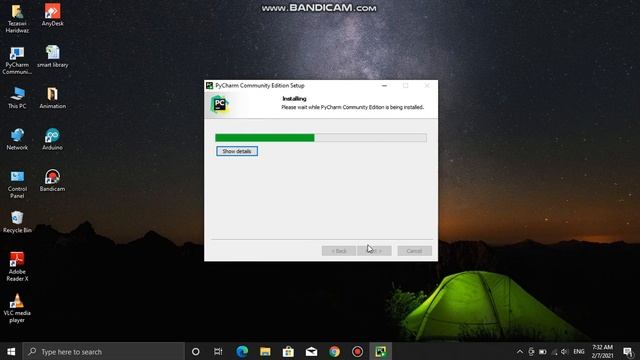Click the PyCharm icon in the setup title bar
The image size is (640, 360).
pyautogui.click(x=209, y=86)
